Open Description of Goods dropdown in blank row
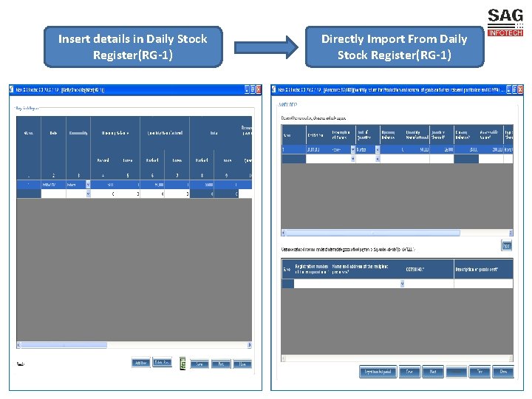The height and width of the screenshot is (399, 532). [x=352, y=159]
